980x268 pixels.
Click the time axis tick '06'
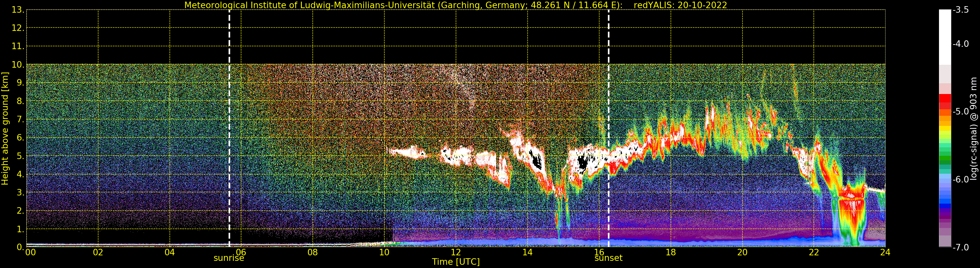(x=241, y=252)
